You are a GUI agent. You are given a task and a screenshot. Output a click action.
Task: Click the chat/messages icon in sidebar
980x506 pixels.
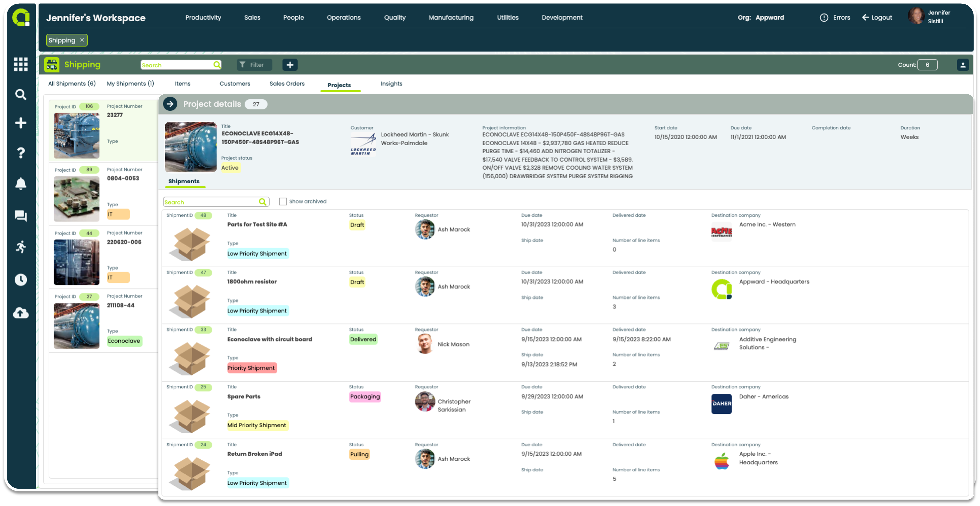tap(19, 216)
